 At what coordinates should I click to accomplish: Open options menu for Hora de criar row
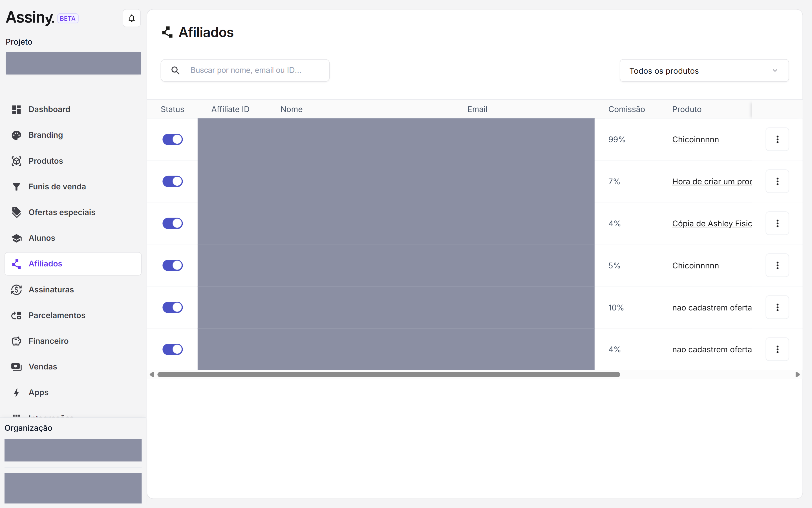tap(777, 181)
